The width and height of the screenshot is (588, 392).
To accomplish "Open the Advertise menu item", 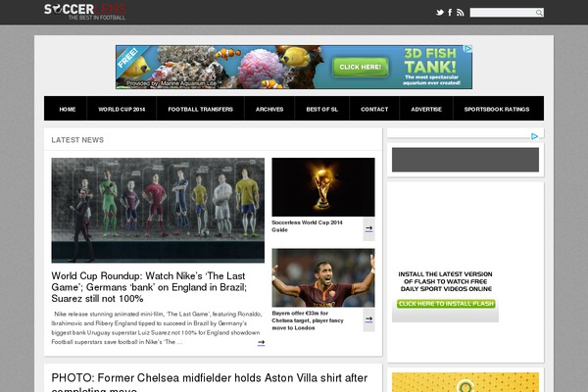I will pyautogui.click(x=426, y=109).
